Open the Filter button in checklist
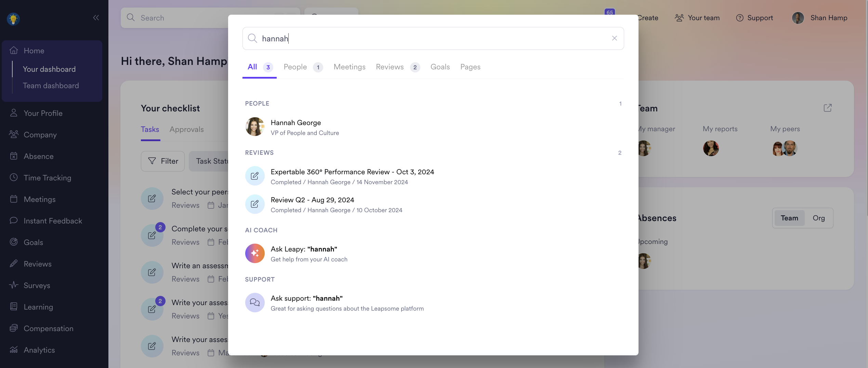The image size is (868, 368). click(163, 161)
